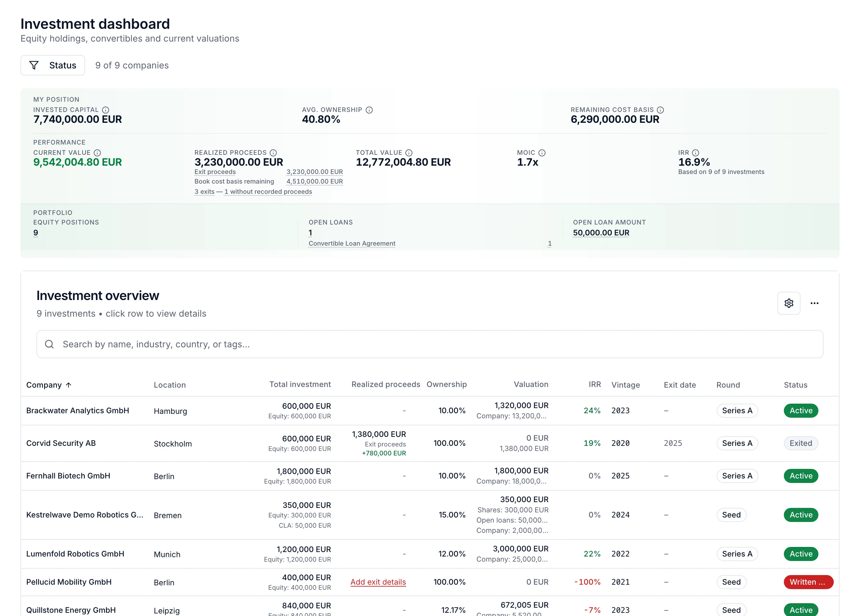
Task: Click the Invested Capital info icon
Action: (106, 110)
